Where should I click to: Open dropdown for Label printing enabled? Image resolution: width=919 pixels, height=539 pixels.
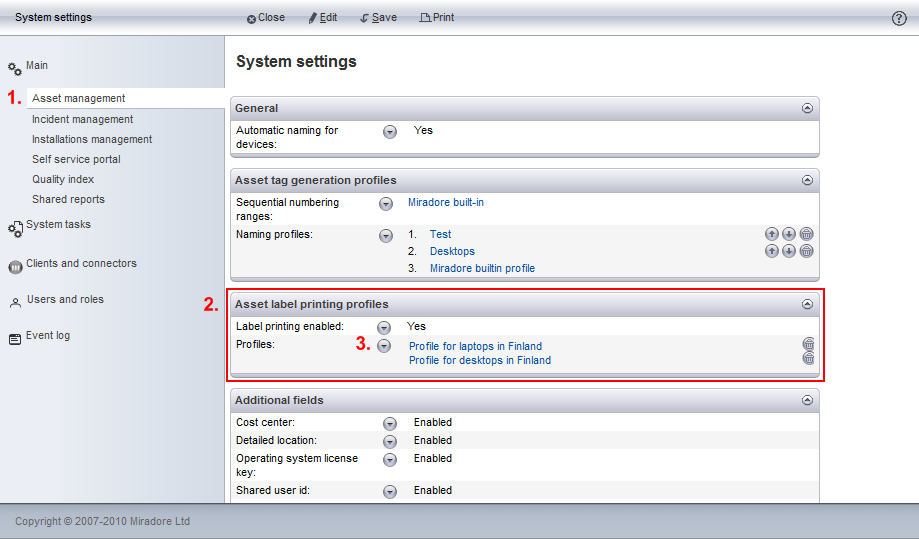383,327
